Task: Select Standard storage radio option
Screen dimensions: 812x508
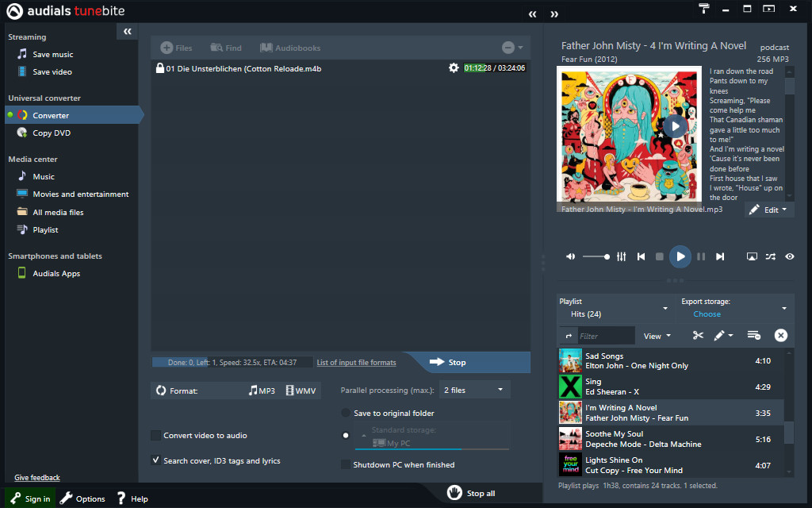Action: pyautogui.click(x=346, y=435)
